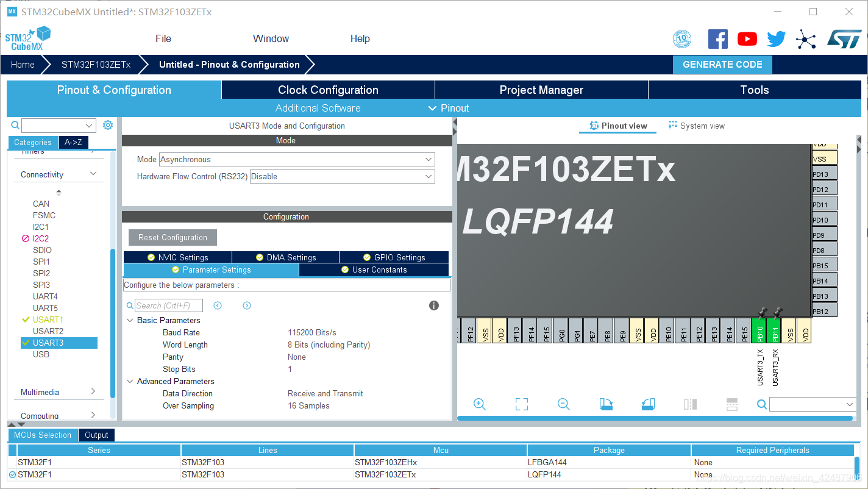Collapse Basic Parameters group
Viewport: 868px width, 489px height.
pos(130,320)
